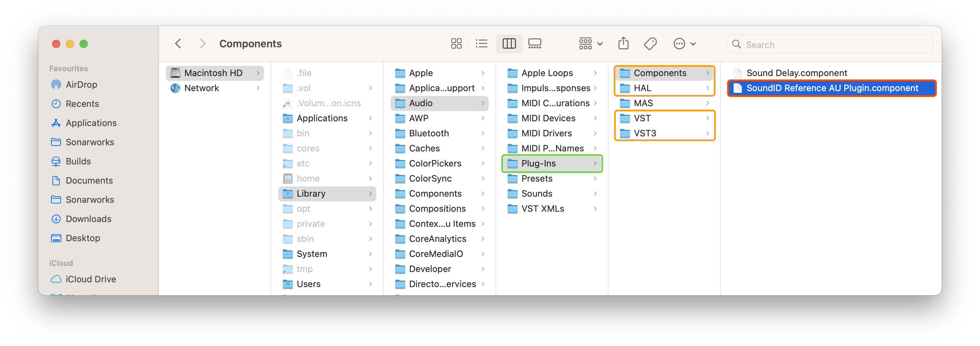Select SoundID Reference AU Plugin.component file

(x=831, y=88)
